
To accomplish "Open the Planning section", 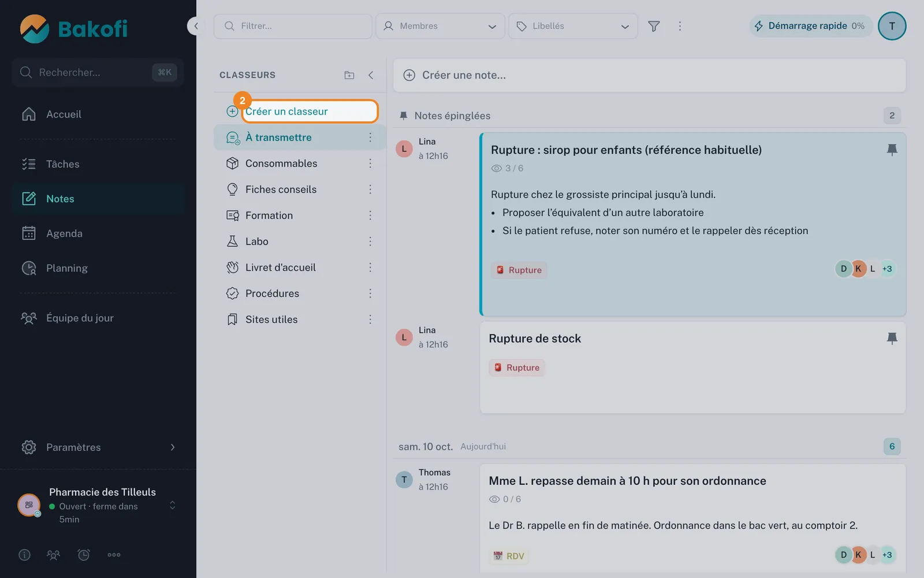I will 98,268.
